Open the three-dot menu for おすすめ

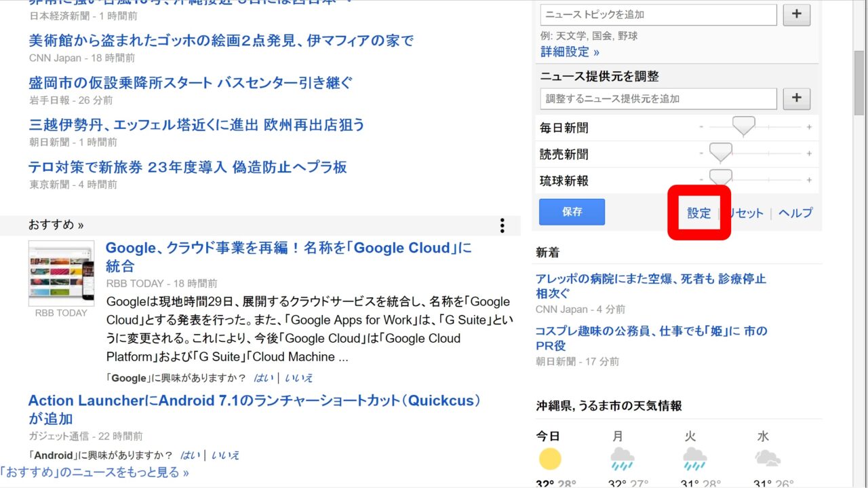[x=502, y=225]
